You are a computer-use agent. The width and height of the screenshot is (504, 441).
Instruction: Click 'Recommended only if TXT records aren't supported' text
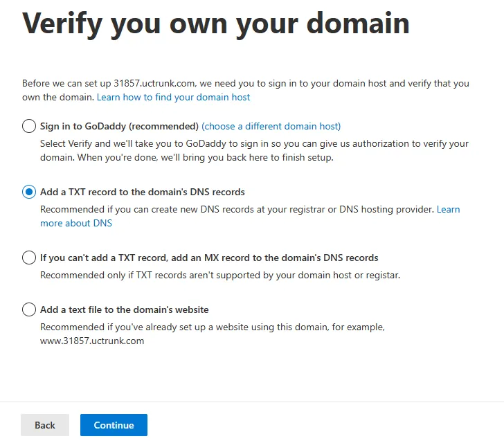[220, 275]
